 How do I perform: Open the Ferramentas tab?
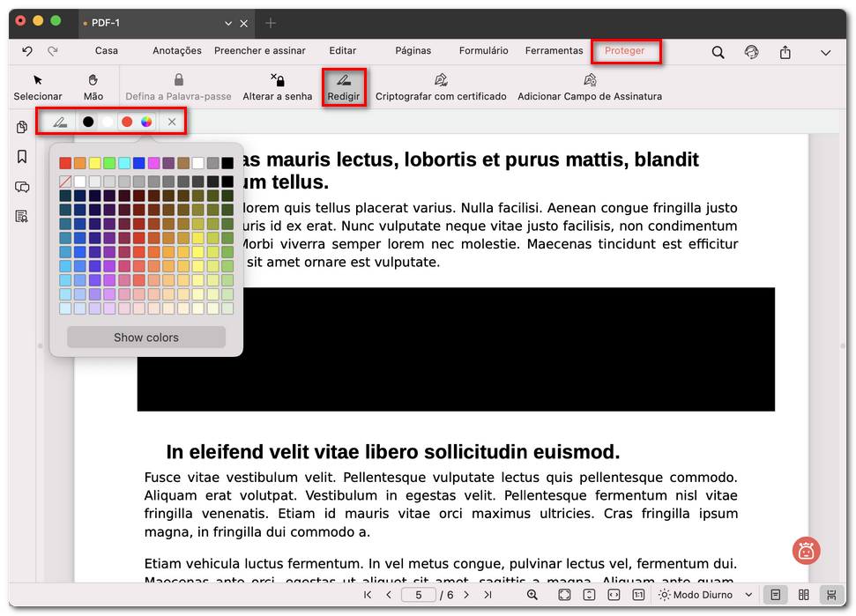554,51
